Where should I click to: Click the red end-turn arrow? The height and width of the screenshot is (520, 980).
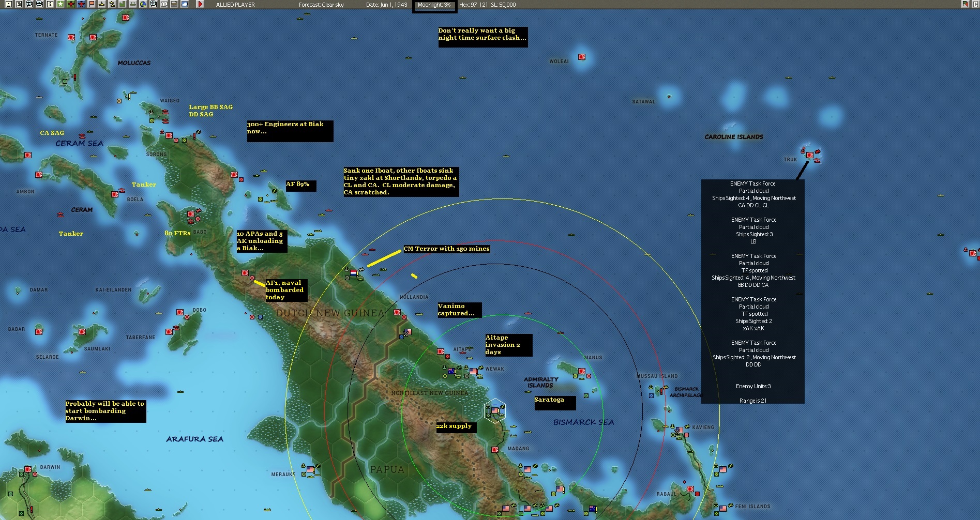tap(200, 4)
